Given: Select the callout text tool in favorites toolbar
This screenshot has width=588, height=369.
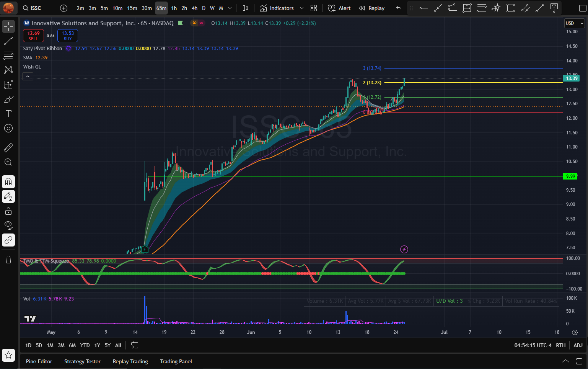Looking at the screenshot, I should [554, 8].
